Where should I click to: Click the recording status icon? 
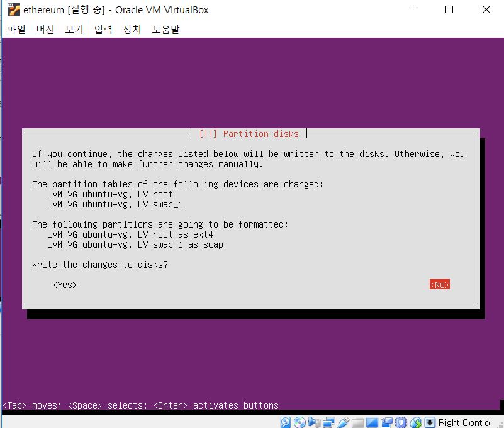[x=387, y=422]
